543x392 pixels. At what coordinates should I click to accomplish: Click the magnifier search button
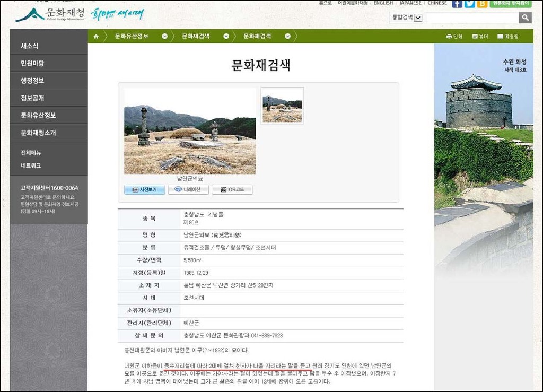click(525, 18)
